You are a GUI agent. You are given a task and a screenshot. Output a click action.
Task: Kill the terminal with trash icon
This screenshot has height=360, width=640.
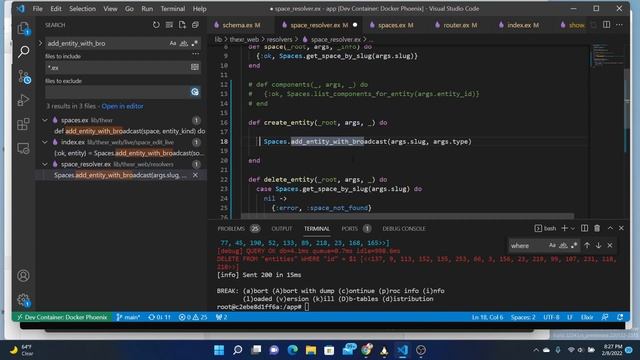coord(597,228)
